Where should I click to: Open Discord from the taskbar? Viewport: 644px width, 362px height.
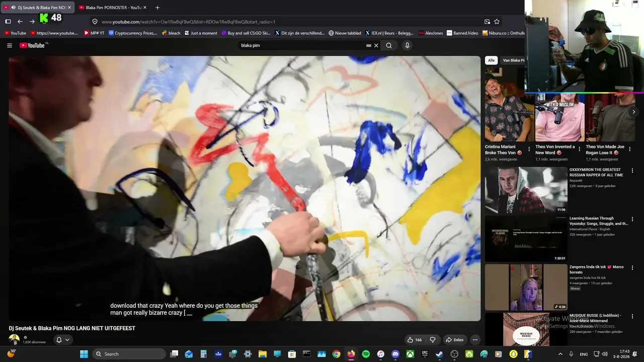coord(395,354)
